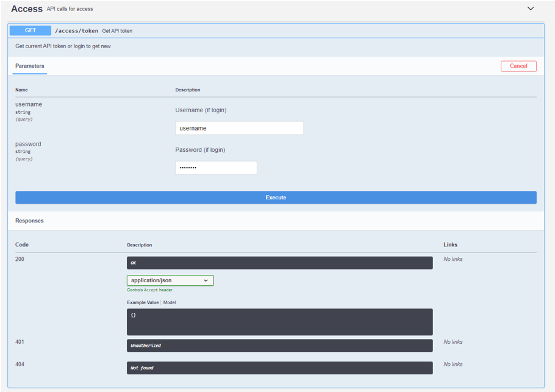Click the 'Get current API token' description
The width and height of the screenshot is (555, 392).
point(63,46)
